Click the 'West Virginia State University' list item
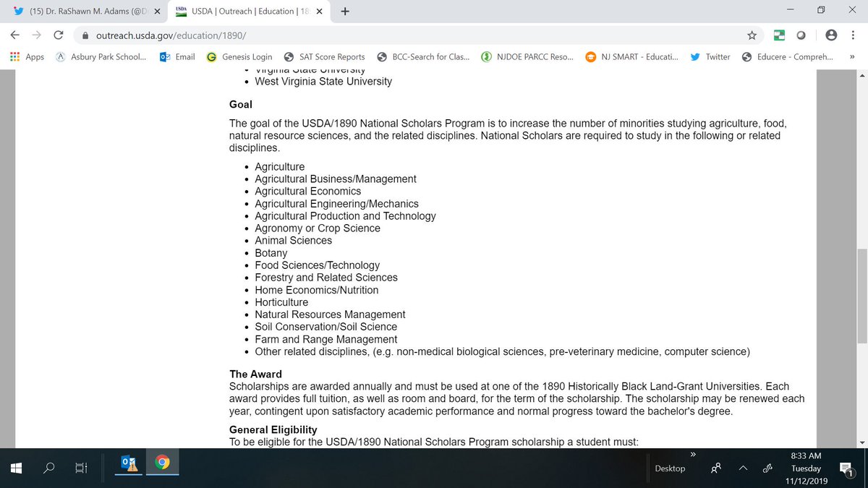This screenshot has width=868, height=488. click(323, 82)
